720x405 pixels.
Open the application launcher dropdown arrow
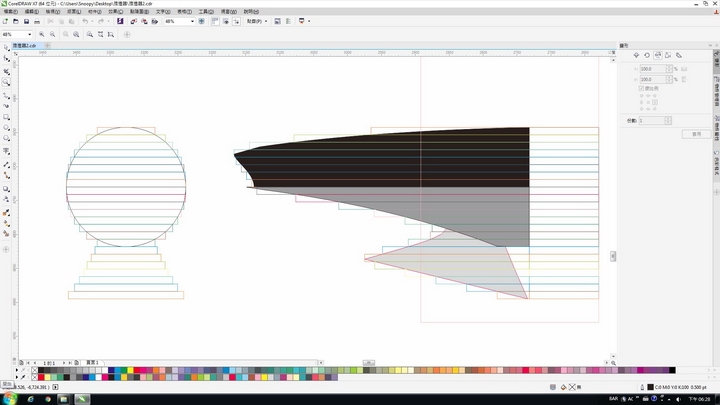(x=309, y=21)
